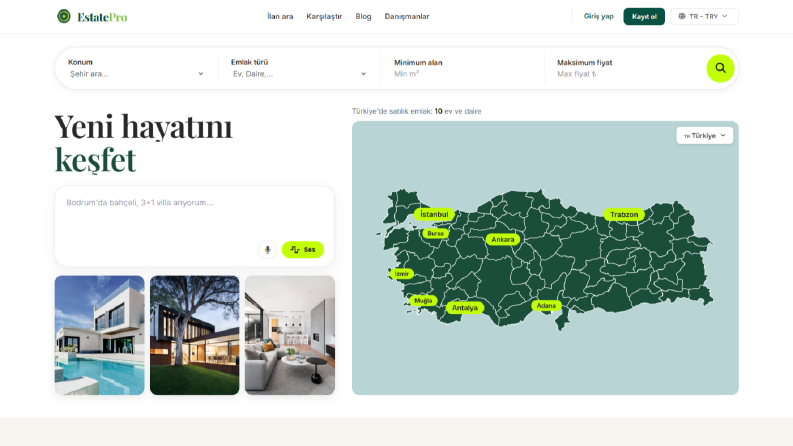Click the Minimum alan input field
Viewport: 793px width, 446px height.
[x=462, y=74]
